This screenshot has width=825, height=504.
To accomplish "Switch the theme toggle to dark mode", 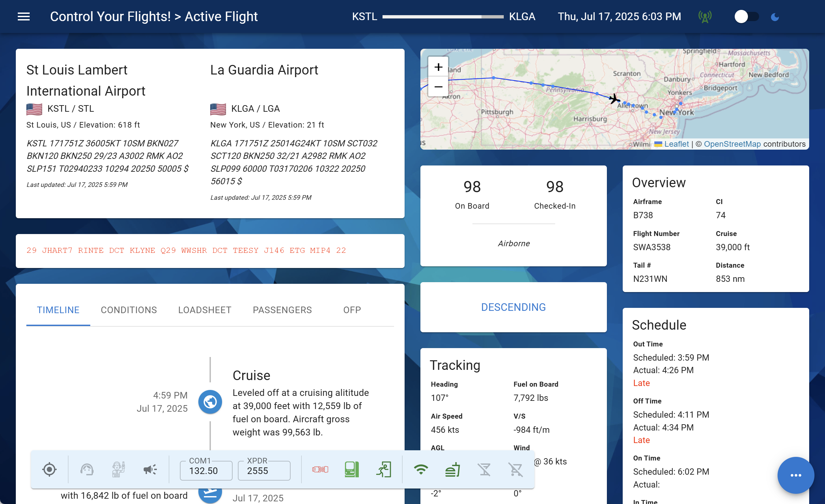I will tap(746, 16).
